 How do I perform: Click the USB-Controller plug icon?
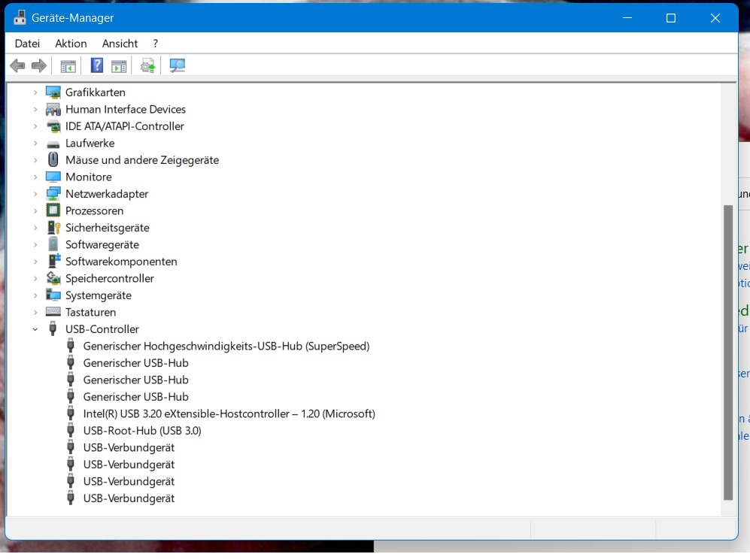(53, 328)
